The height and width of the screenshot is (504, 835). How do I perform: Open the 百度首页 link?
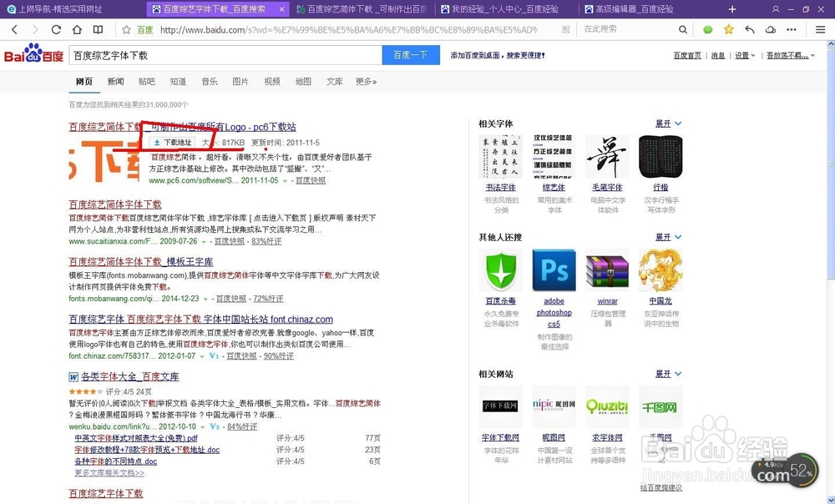[687, 55]
